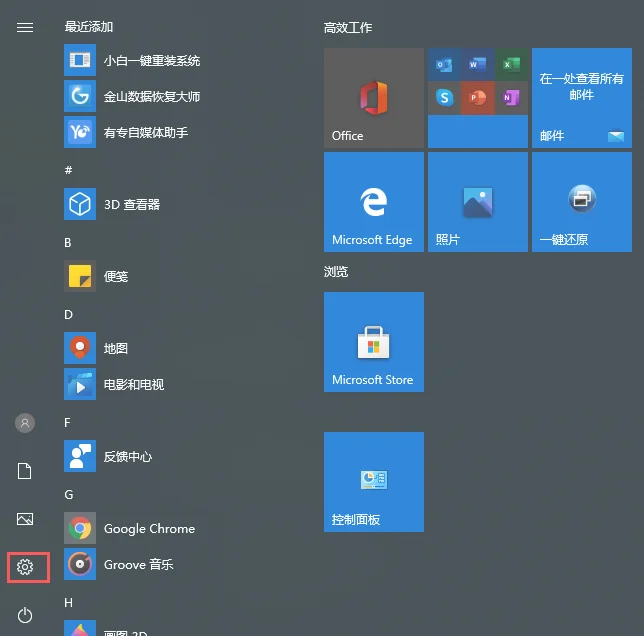Open the 地图 maps icon

pyautogui.click(x=80, y=348)
